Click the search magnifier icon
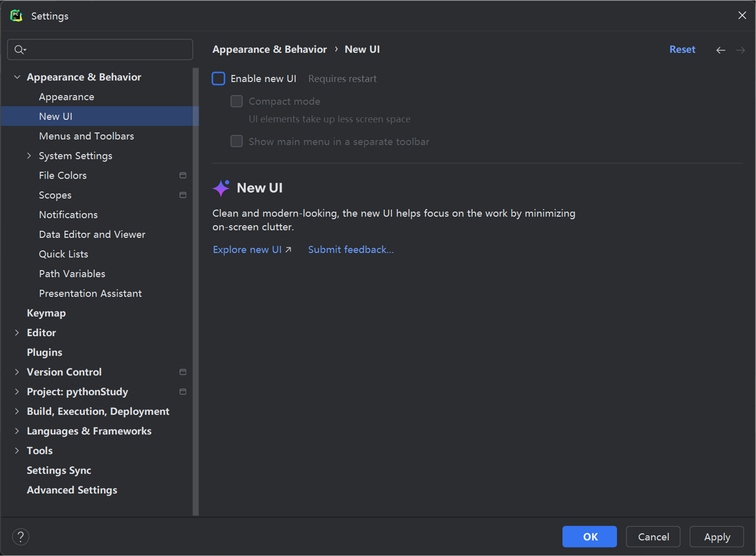This screenshot has height=556, width=756. click(20, 50)
